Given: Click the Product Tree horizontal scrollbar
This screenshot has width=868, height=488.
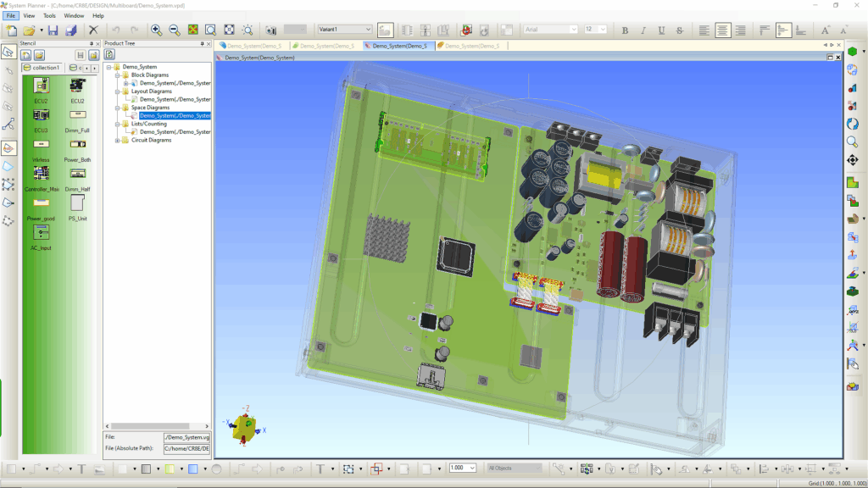Looking at the screenshot, I should pos(157,426).
